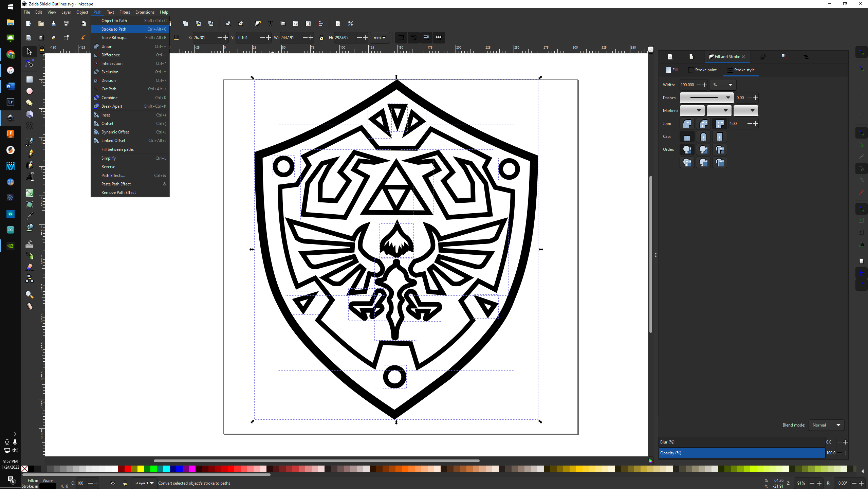
Task: Choose Break Apart from Path menu
Action: point(112,106)
